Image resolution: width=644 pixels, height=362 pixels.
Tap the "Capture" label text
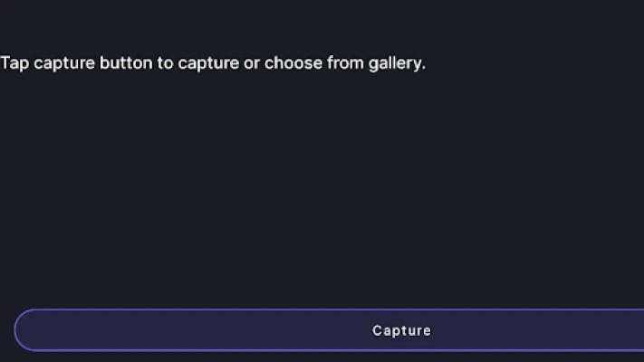point(401,330)
